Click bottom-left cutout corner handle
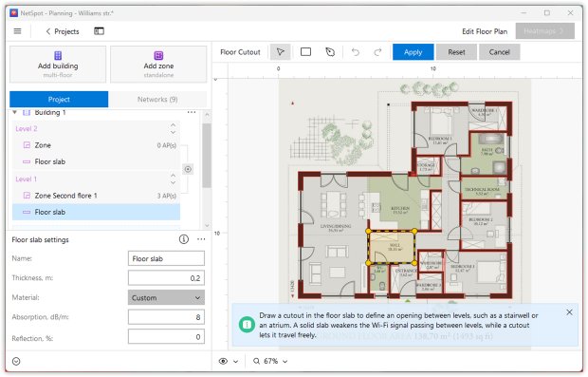The height and width of the screenshot is (377, 588). coord(369,263)
